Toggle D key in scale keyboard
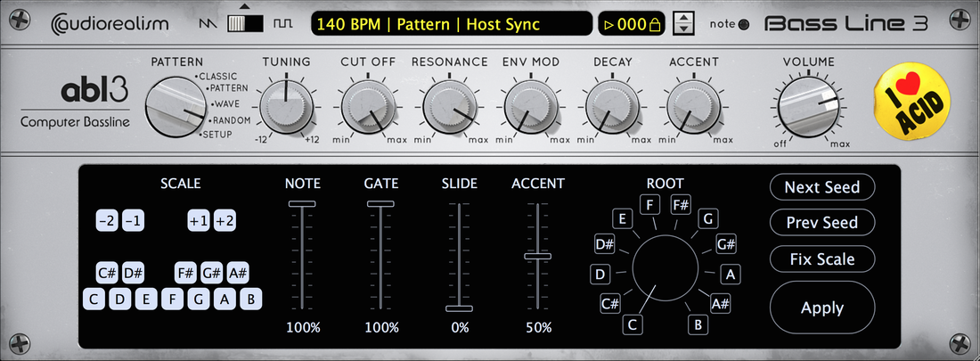Image resolution: width=980 pixels, height=361 pixels. 120,299
